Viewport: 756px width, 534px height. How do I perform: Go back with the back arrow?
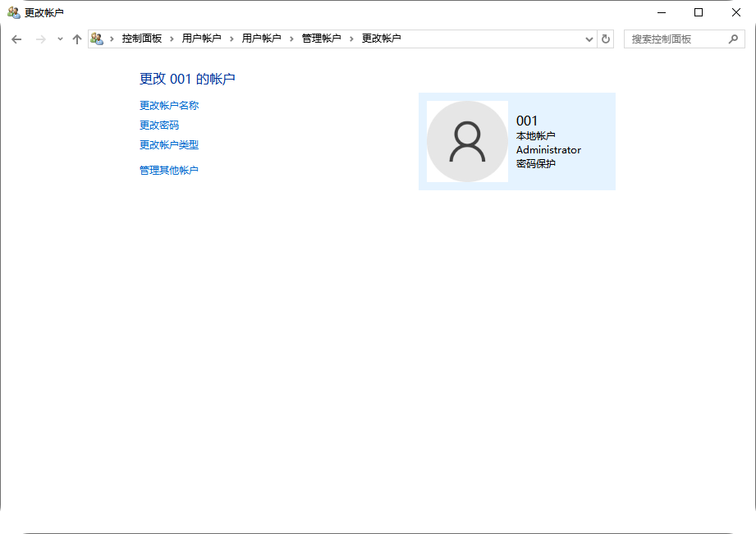tap(16, 39)
